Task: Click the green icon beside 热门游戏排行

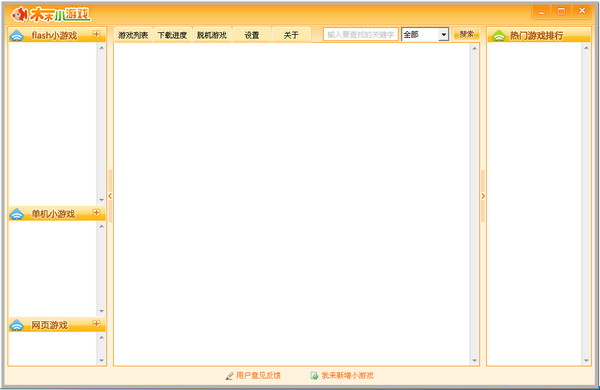Action: [x=499, y=36]
